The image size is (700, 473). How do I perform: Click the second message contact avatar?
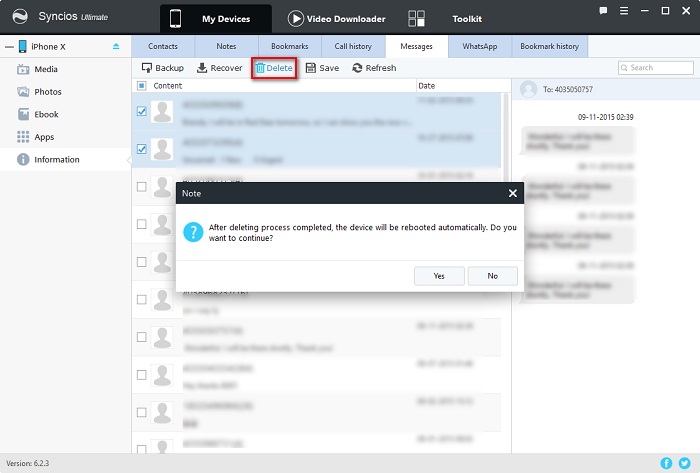[162, 149]
